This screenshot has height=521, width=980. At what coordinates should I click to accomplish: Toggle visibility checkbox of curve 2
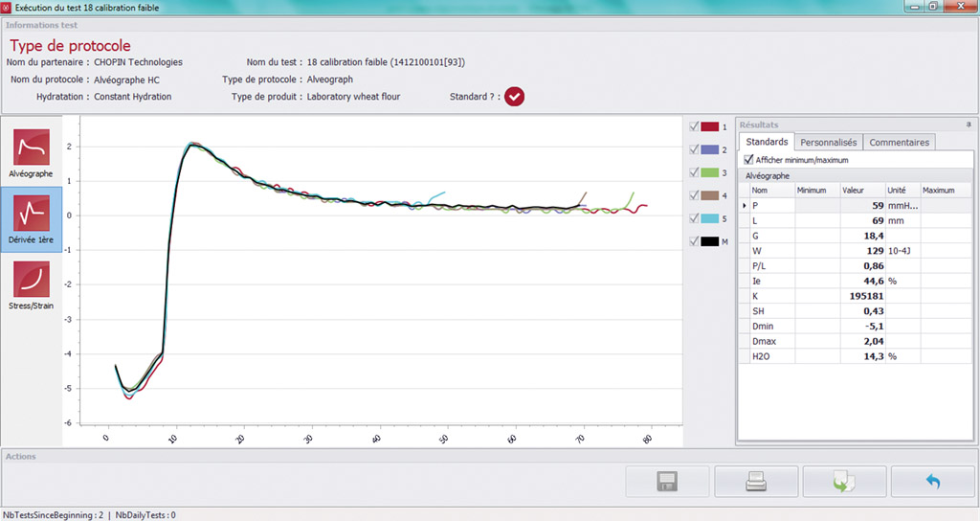click(x=694, y=149)
